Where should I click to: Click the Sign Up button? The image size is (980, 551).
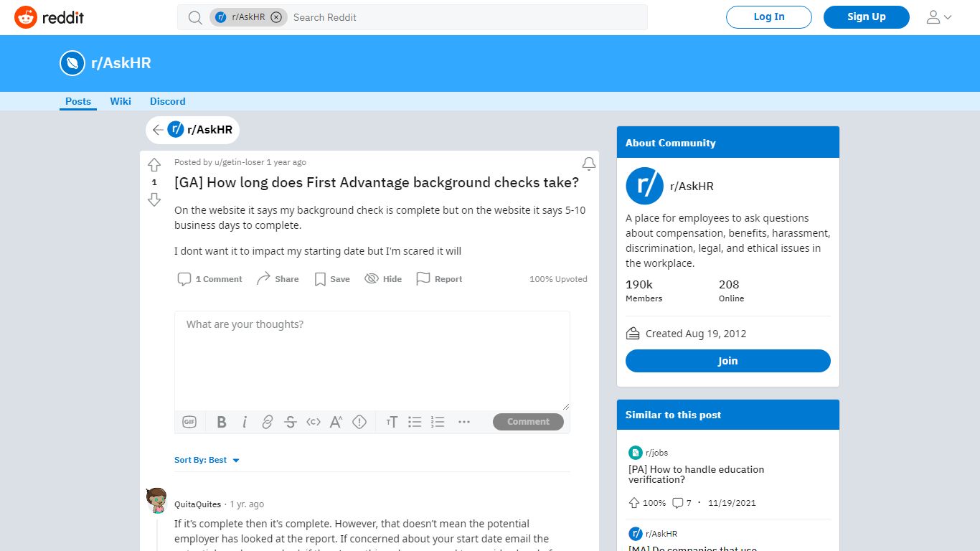coord(867,17)
